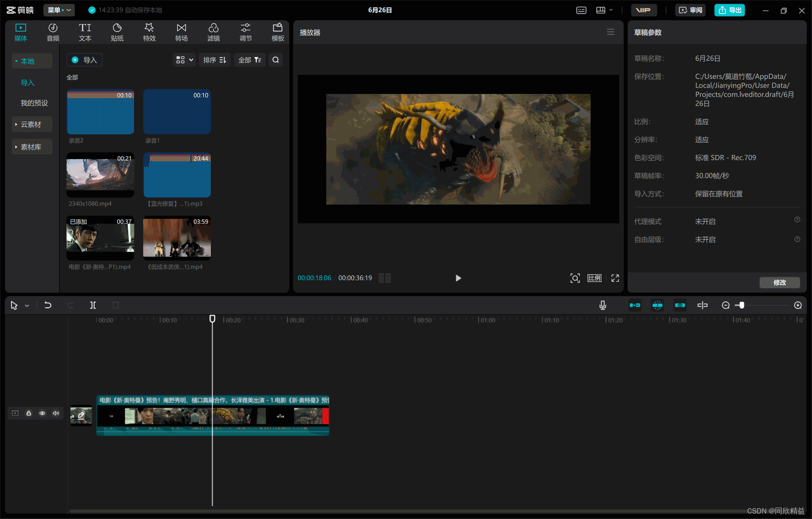Image resolution: width=812 pixels, height=519 pixels.
Task: Click the timeline zoom in icon
Action: [798, 305]
